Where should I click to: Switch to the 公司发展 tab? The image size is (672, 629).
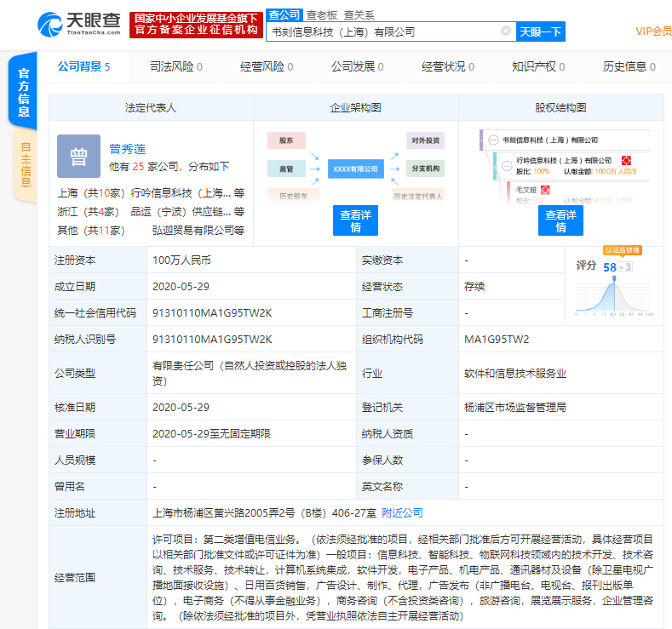coord(357,66)
